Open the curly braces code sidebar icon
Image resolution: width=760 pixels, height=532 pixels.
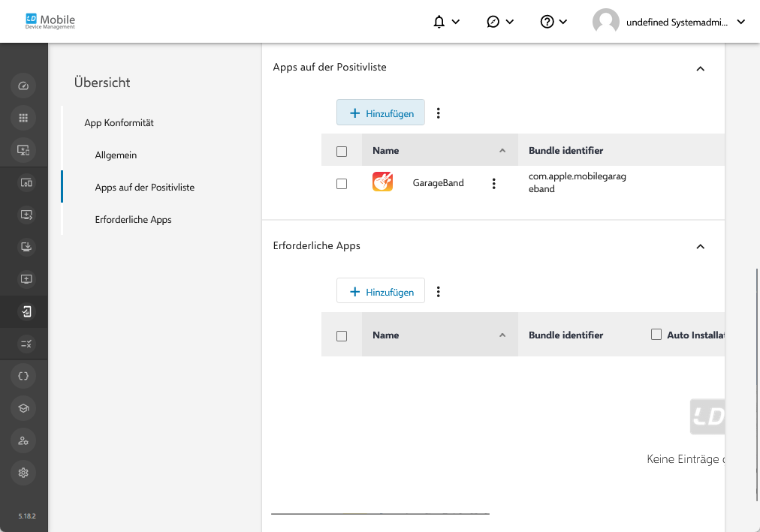click(23, 376)
